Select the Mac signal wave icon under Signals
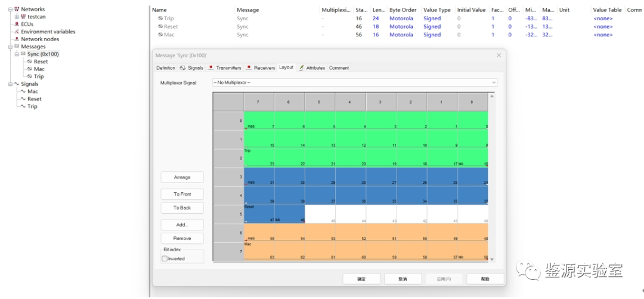The height and width of the screenshot is (299, 644). click(x=23, y=92)
